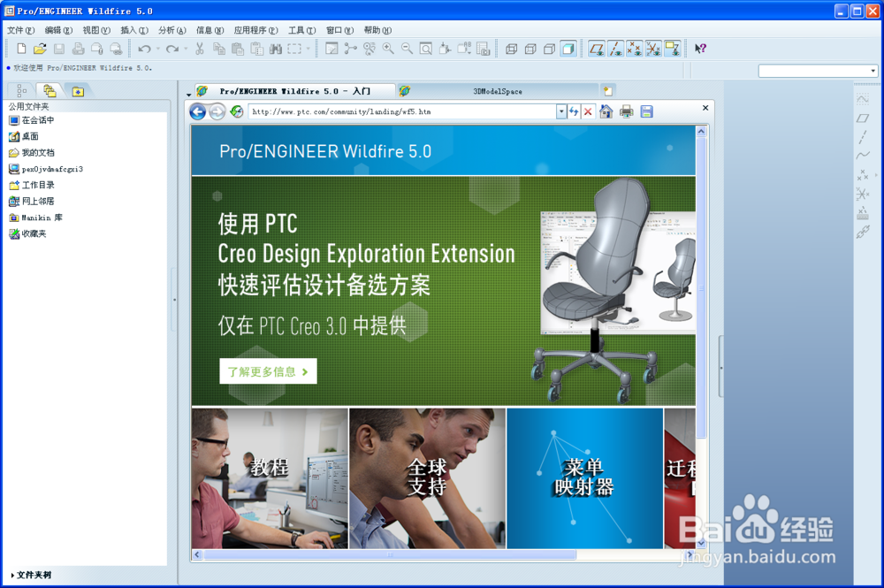Select 桌面 in common folders

point(24,136)
